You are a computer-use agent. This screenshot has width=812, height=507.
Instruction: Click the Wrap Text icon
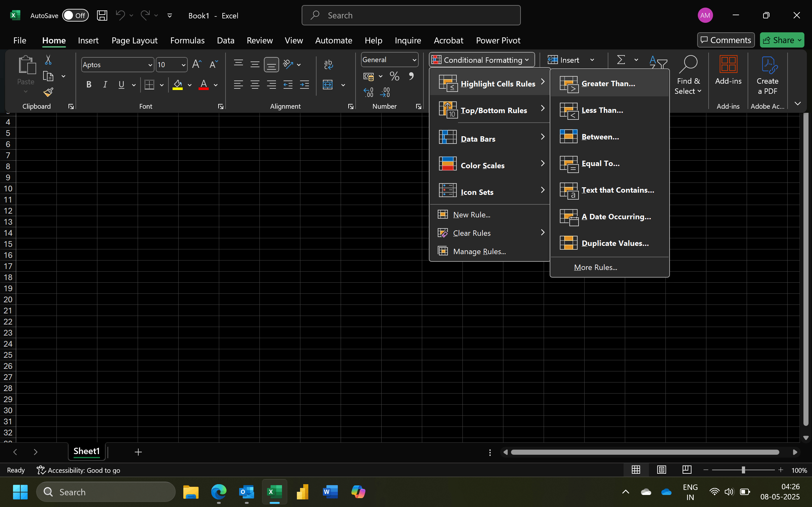(x=328, y=64)
